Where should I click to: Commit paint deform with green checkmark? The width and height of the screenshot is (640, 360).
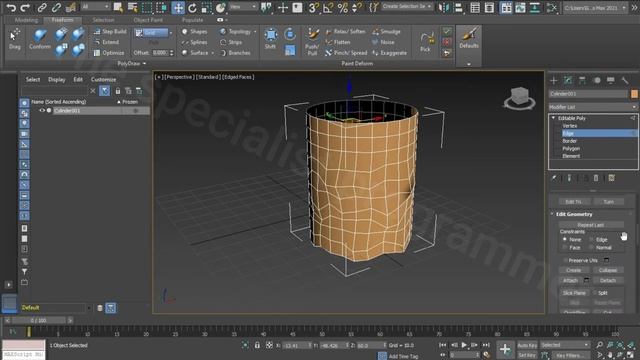447,31
